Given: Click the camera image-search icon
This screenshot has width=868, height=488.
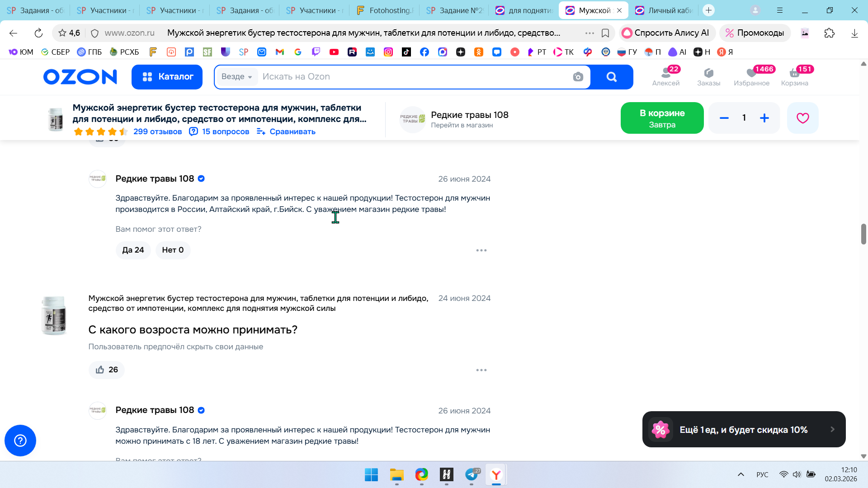Looking at the screenshot, I should pos(578,77).
